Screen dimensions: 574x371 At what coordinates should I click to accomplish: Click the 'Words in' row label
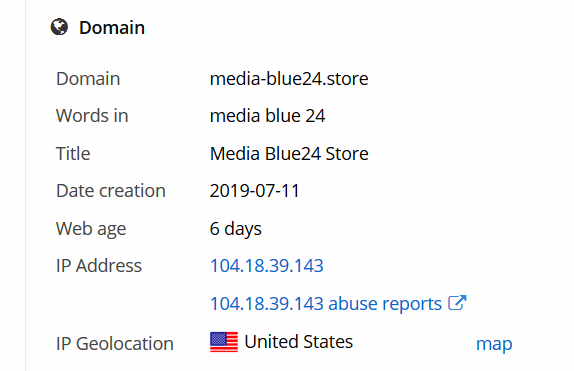tap(92, 116)
